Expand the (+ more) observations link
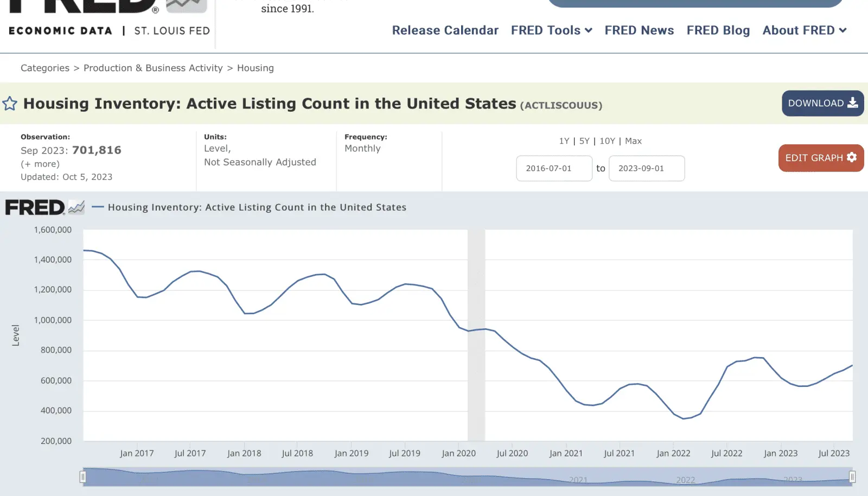868x496 pixels. 40,164
